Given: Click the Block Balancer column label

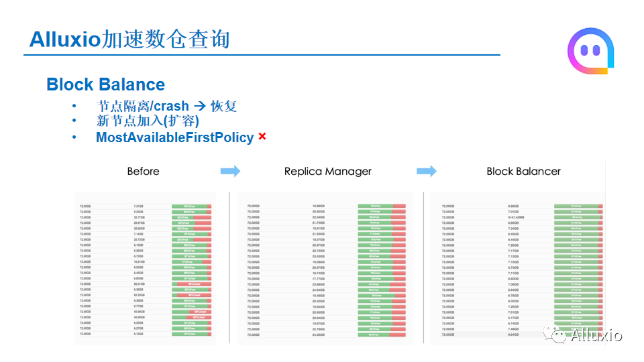Looking at the screenshot, I should pos(523,171).
